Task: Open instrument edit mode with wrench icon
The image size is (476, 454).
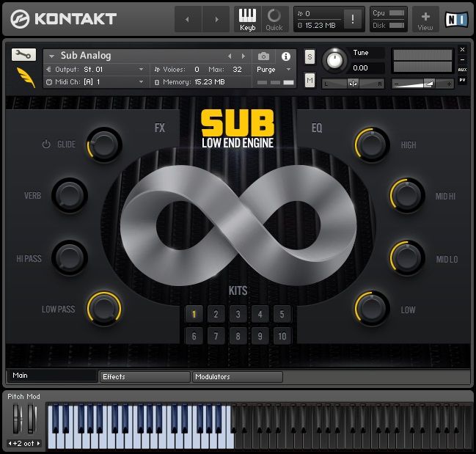Action: coord(23,54)
